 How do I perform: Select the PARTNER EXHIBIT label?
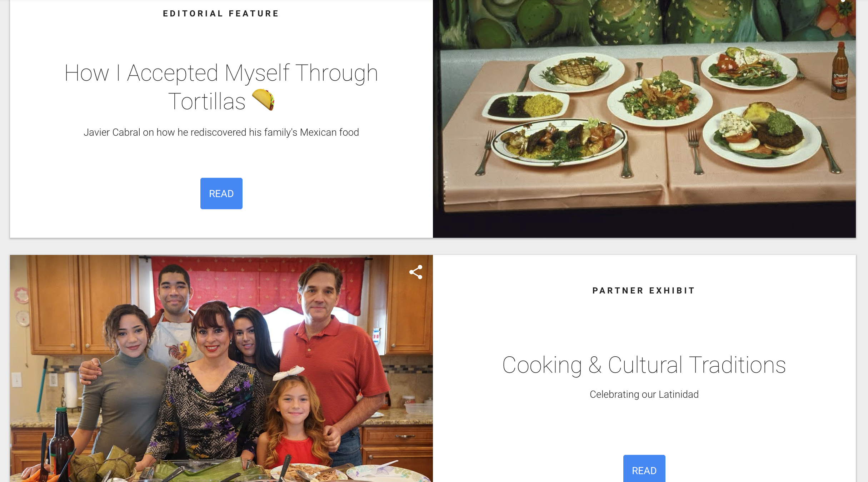(644, 291)
